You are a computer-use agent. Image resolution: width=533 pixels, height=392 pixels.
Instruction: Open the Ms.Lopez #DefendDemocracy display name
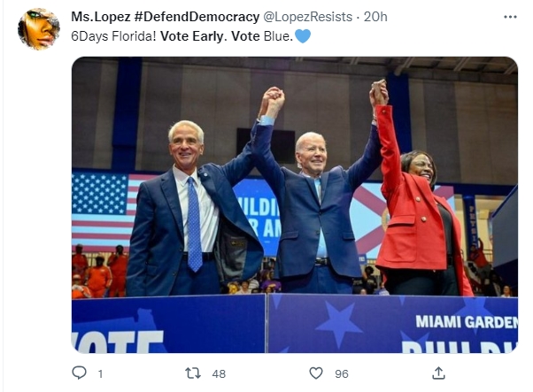pyautogui.click(x=165, y=17)
